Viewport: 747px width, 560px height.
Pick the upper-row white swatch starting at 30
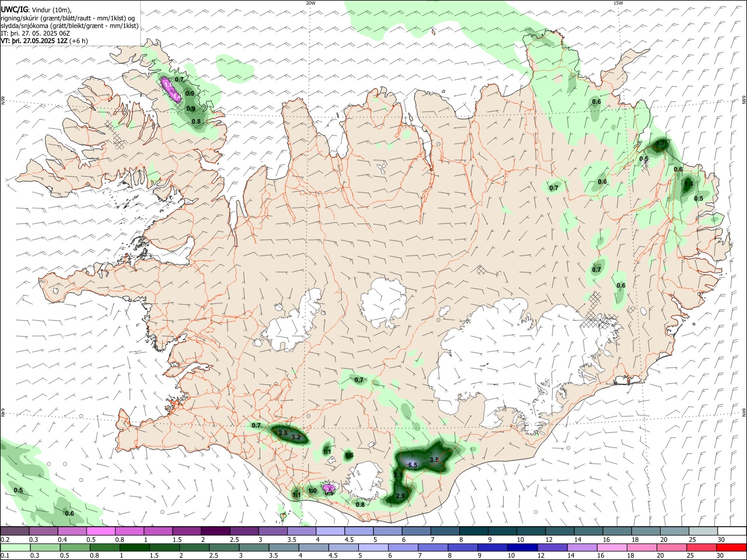(x=732, y=531)
